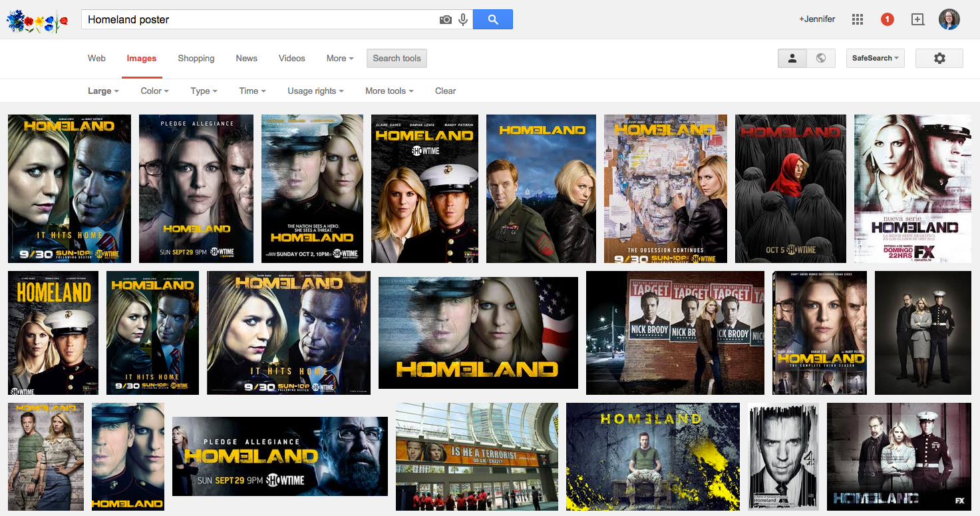Open the Color filter dropdown

pos(154,91)
